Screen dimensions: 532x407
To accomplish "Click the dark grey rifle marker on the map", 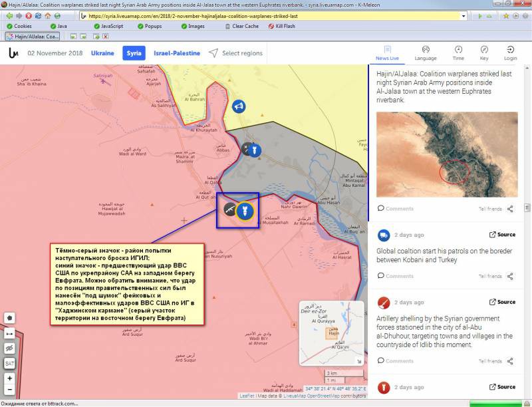I will pos(230,209).
